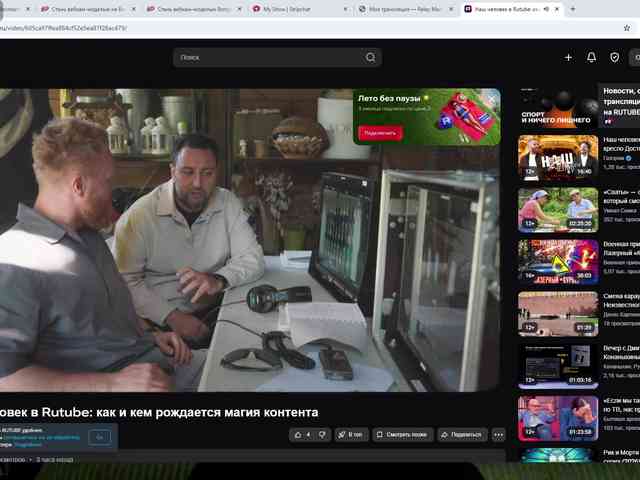Click the main video player frame
Viewport: 640px width, 480px height.
pos(250,240)
